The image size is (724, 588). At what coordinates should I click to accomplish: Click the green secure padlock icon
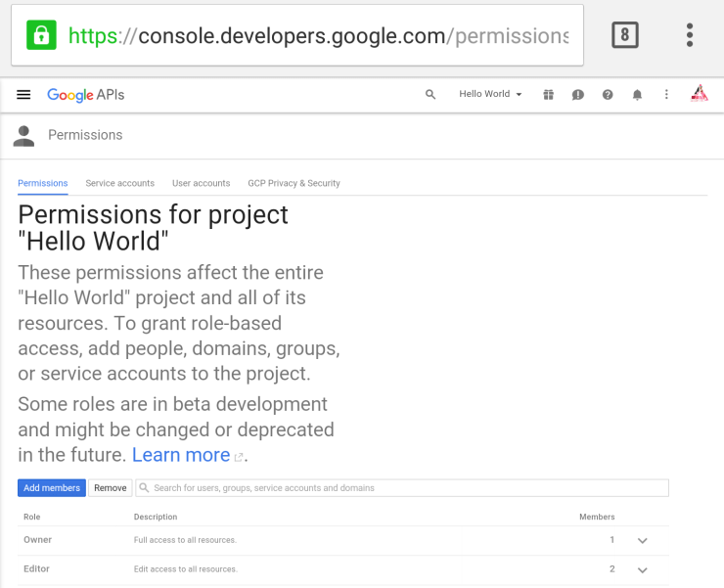coord(40,36)
